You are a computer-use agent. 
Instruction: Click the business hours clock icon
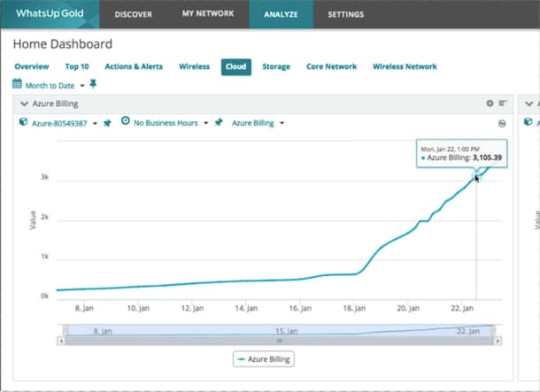pyautogui.click(x=126, y=121)
